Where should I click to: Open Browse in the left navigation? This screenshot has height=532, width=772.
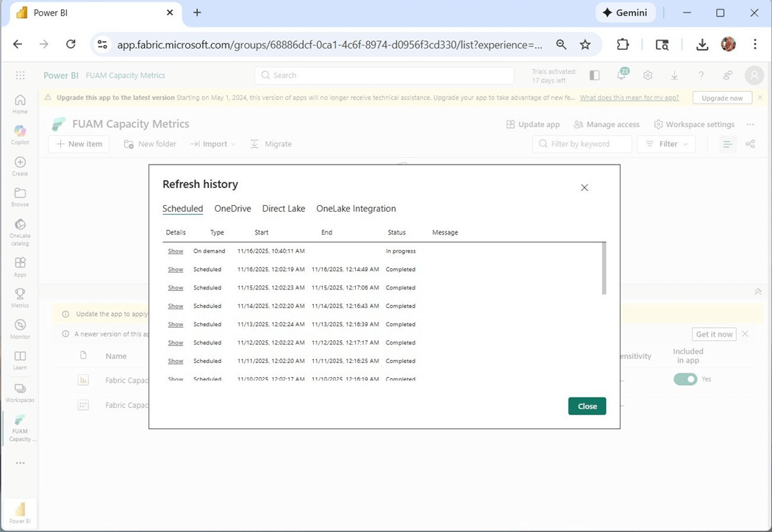click(x=20, y=197)
